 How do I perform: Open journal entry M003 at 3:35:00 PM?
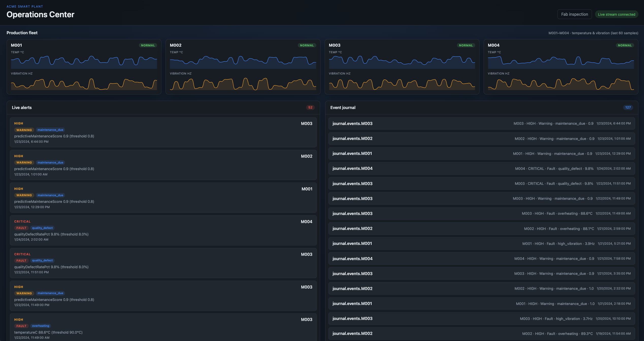click(x=482, y=274)
